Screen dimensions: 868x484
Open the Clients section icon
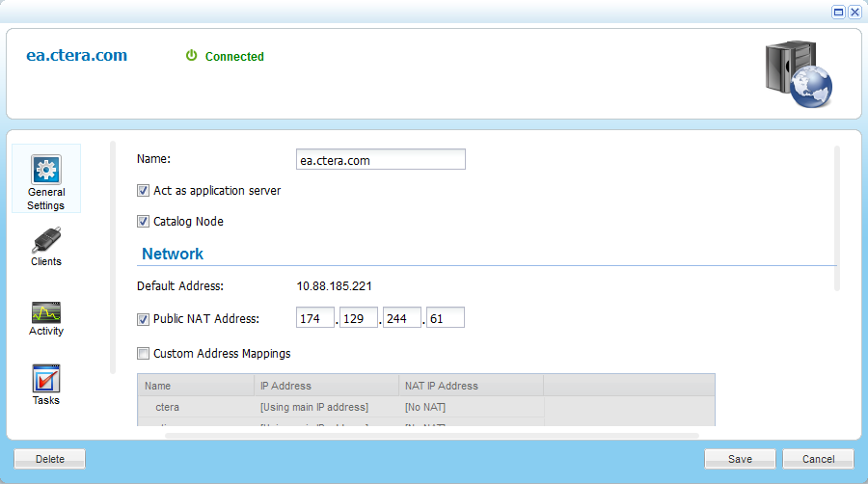point(46,239)
